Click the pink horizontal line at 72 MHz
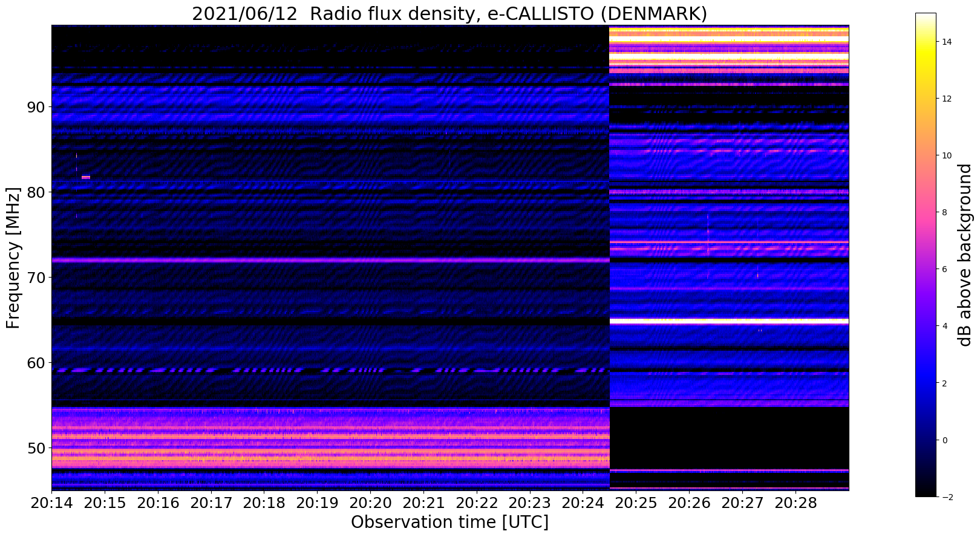980x537 pixels. [330, 260]
